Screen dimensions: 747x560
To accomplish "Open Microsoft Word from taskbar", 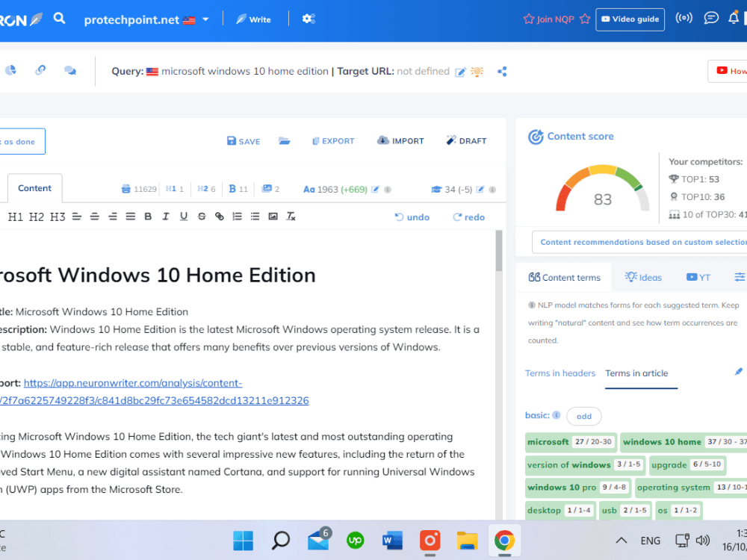I will 393,541.
